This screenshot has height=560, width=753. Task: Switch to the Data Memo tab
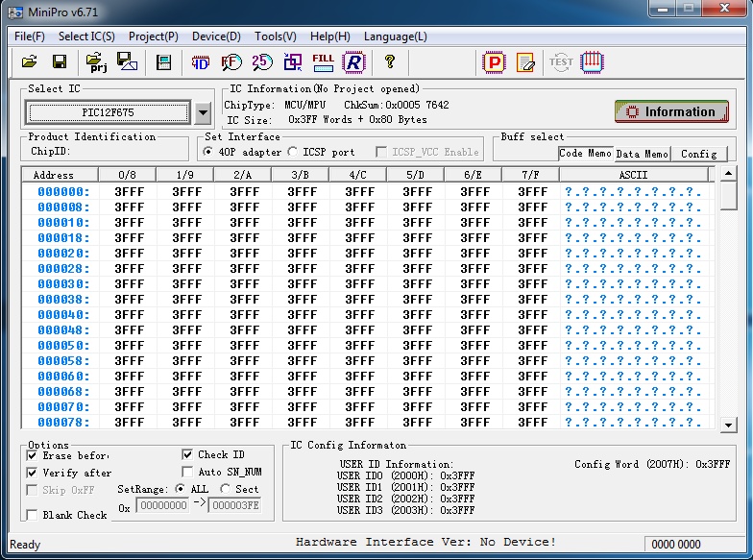(x=642, y=154)
